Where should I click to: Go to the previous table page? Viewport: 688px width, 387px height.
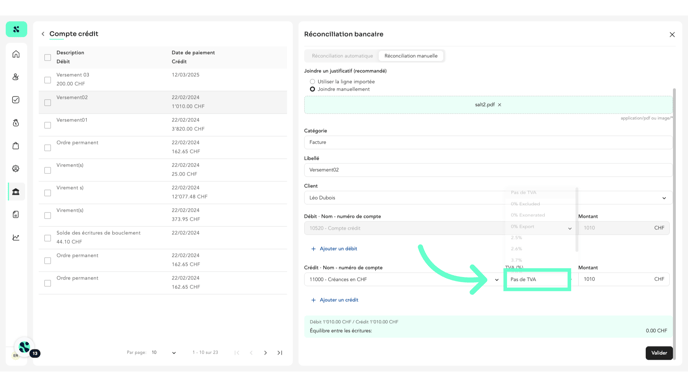251,353
